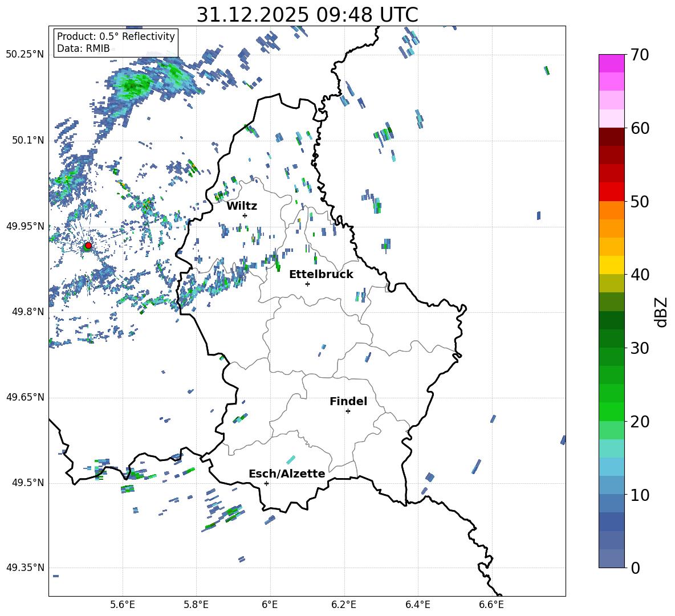Click the title 31.12.2025 09:48 UTC
675x616 pixels.
[307, 15]
